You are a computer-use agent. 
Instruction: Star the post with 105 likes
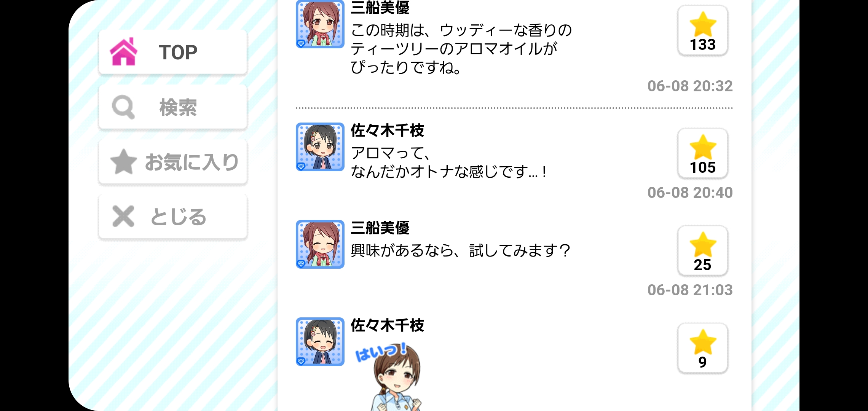click(703, 153)
